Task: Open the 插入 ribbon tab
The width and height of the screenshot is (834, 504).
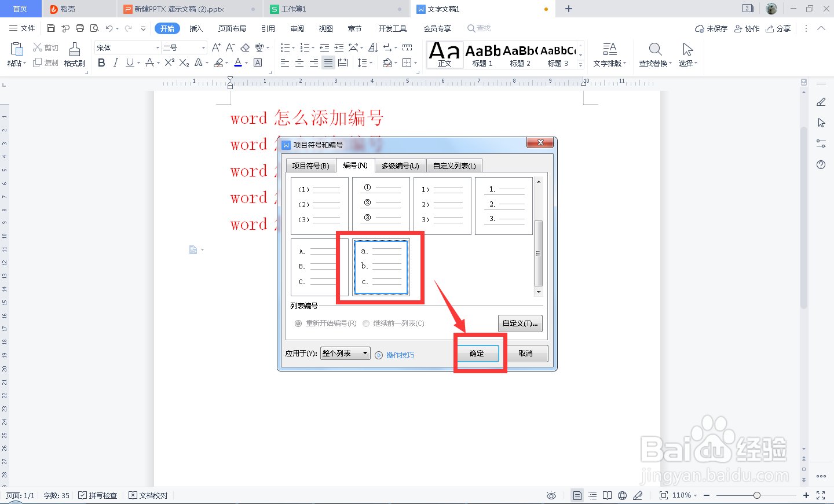Action: tap(196, 28)
